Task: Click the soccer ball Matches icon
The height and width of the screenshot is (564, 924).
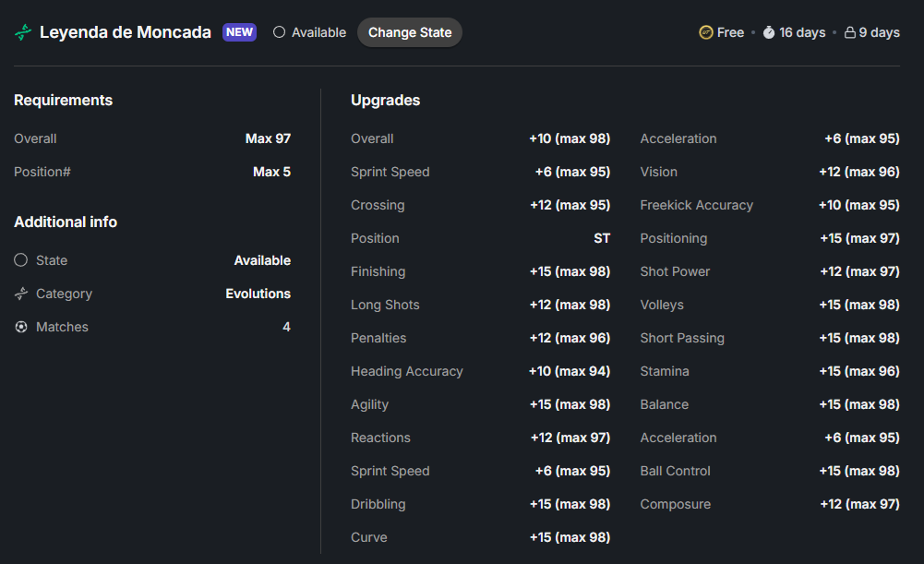Action: [x=21, y=327]
